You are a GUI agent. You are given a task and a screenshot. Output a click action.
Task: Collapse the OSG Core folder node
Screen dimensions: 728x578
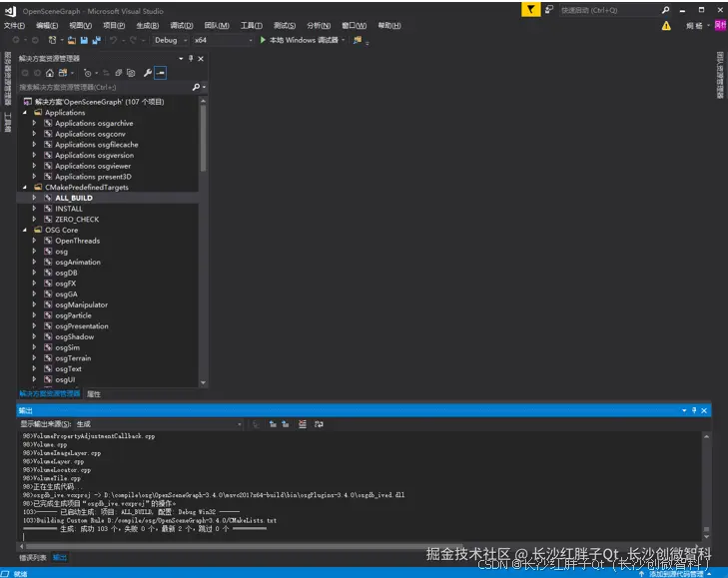coord(25,230)
